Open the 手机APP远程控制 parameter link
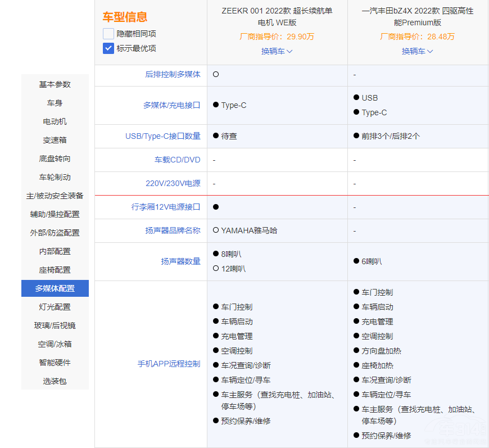 pos(169,364)
